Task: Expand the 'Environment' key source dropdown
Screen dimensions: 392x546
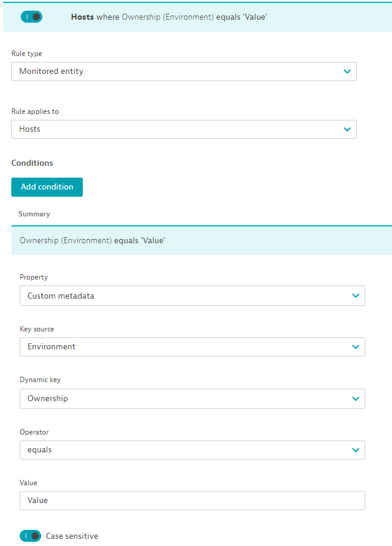Action: (x=185, y=347)
